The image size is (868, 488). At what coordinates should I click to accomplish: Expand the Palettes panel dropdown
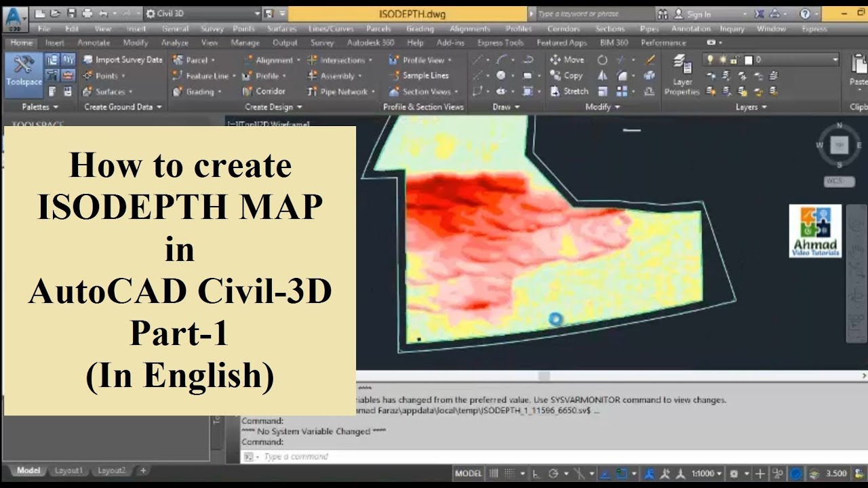point(40,106)
